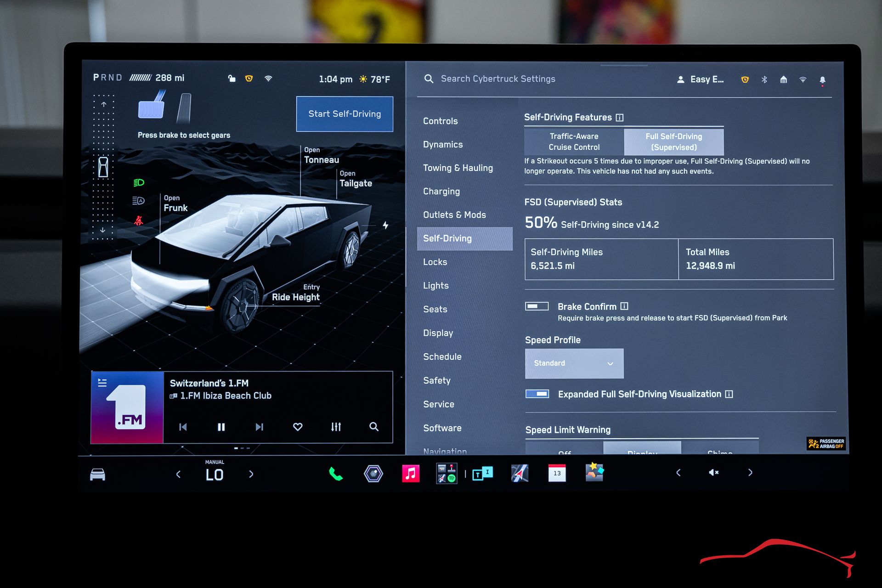Skip to the next track

pos(260,427)
